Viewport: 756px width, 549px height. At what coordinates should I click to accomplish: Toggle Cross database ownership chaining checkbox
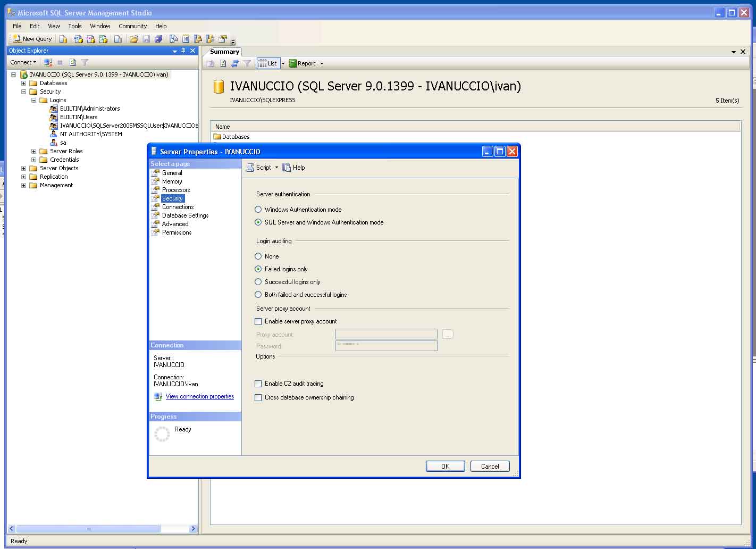pos(258,397)
